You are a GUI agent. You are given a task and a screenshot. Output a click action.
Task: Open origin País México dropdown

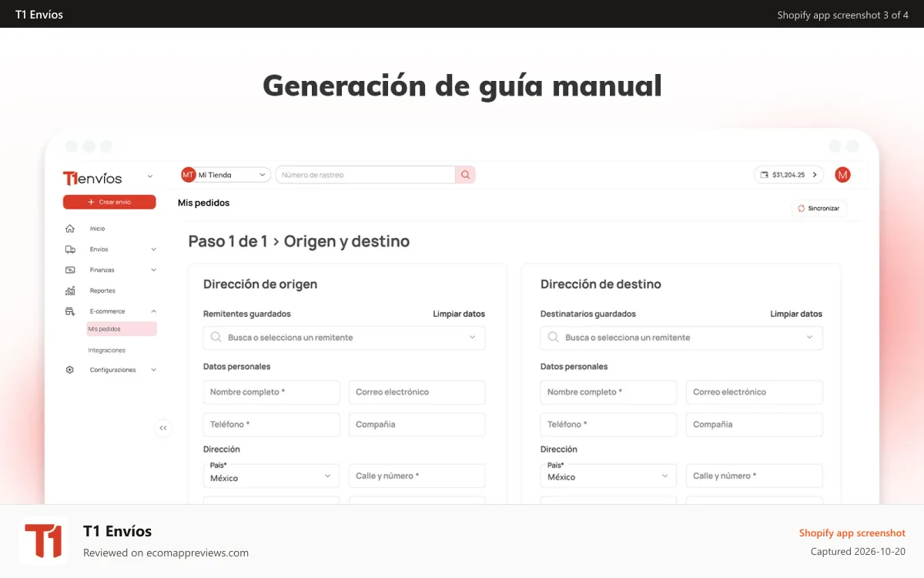click(271, 476)
